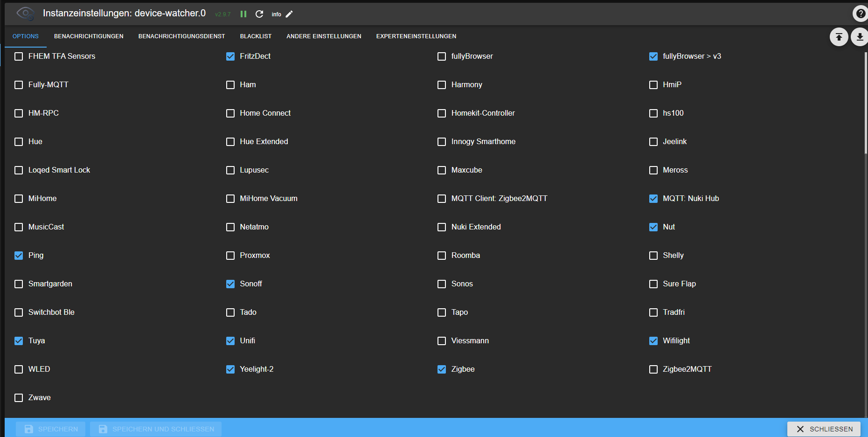Image resolution: width=868 pixels, height=437 pixels.
Task: Switch to Benachrichtigungen tab
Action: pos(89,36)
